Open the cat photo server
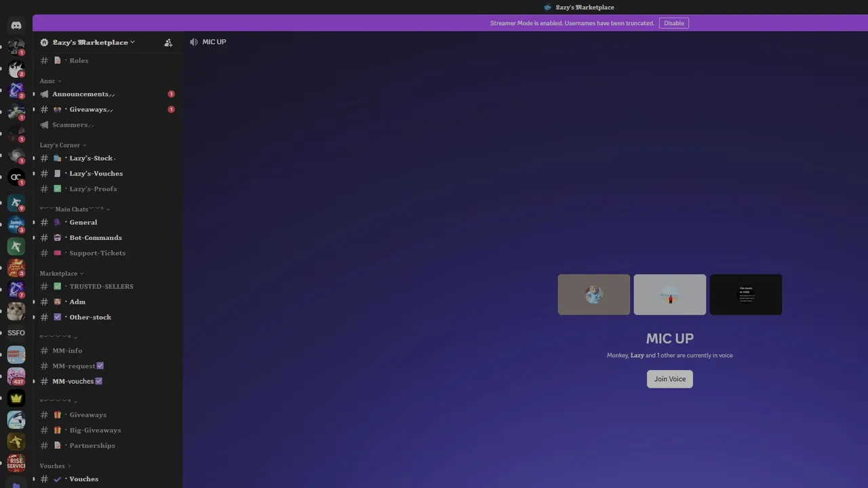The height and width of the screenshot is (488, 868). 16,311
